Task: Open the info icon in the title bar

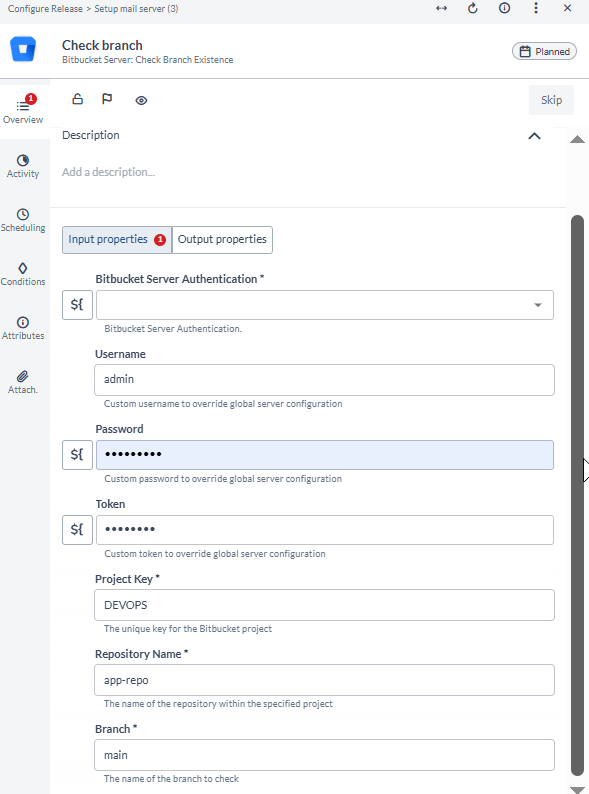Action: (x=504, y=8)
